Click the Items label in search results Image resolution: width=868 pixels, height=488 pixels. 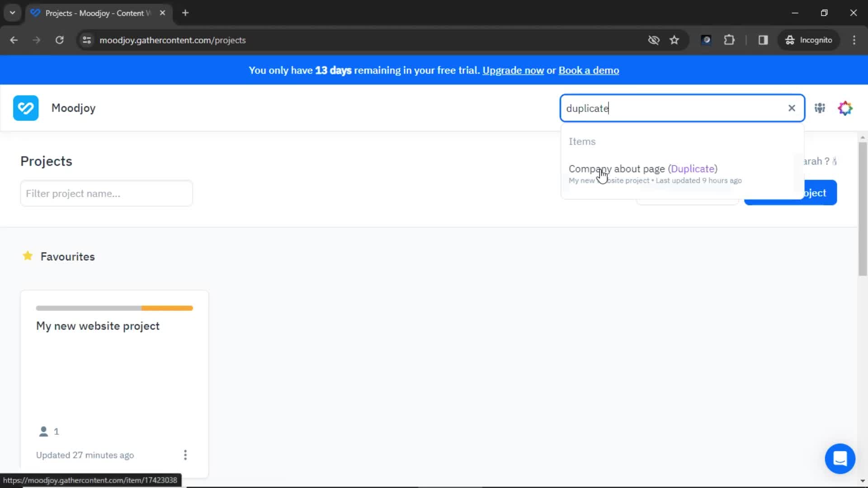tap(582, 141)
